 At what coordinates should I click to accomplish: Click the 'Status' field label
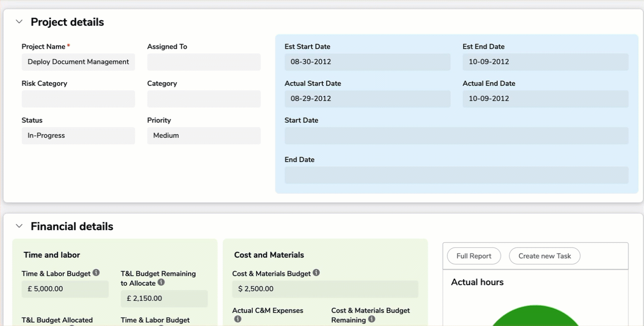(32, 120)
